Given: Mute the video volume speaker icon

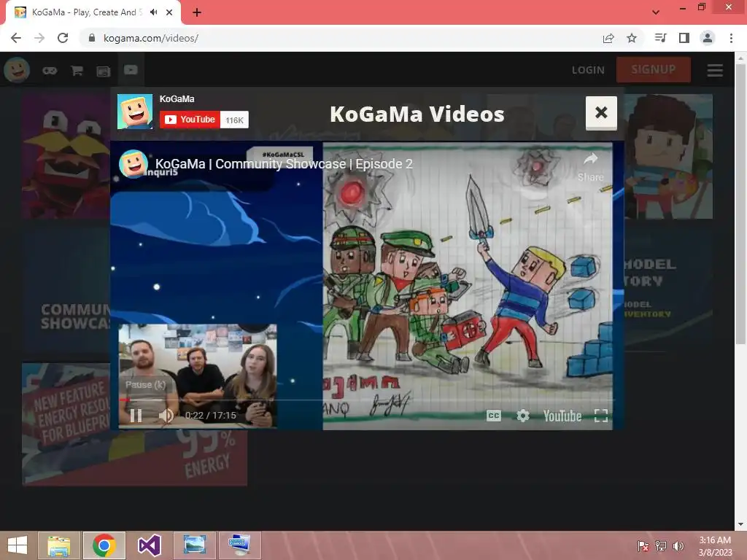Looking at the screenshot, I should tap(166, 416).
